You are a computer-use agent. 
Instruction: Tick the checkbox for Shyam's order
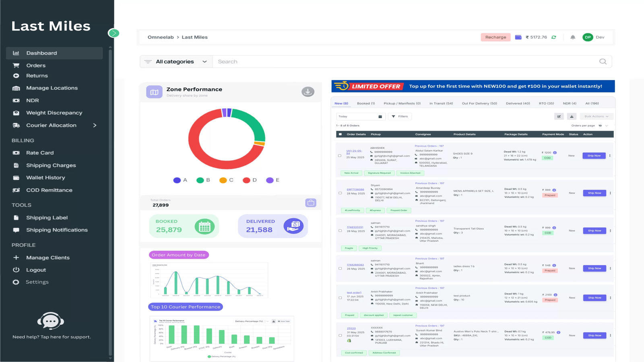click(x=340, y=193)
